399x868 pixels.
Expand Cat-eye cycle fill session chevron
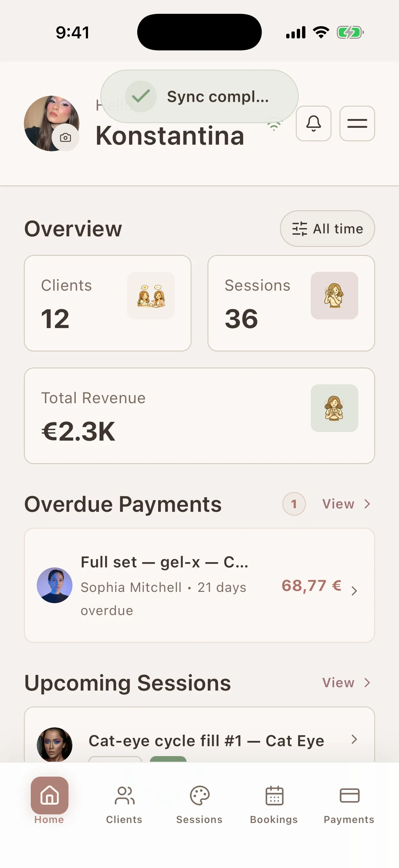click(x=354, y=739)
